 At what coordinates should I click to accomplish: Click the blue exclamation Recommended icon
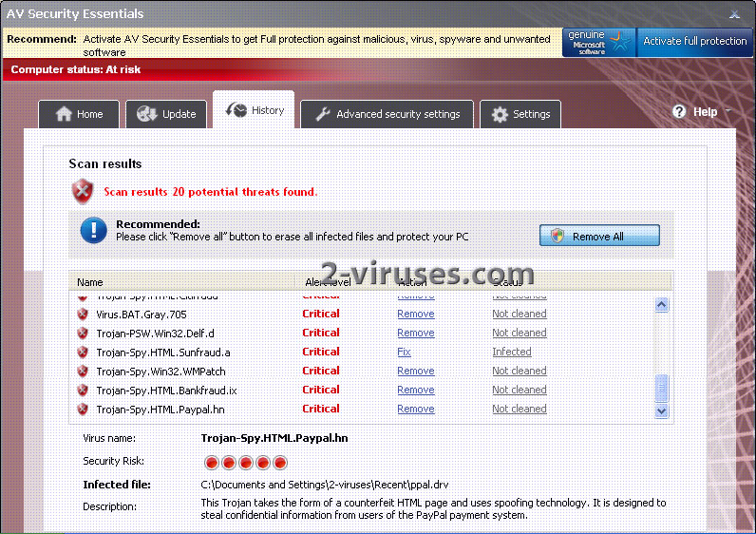tap(93, 231)
